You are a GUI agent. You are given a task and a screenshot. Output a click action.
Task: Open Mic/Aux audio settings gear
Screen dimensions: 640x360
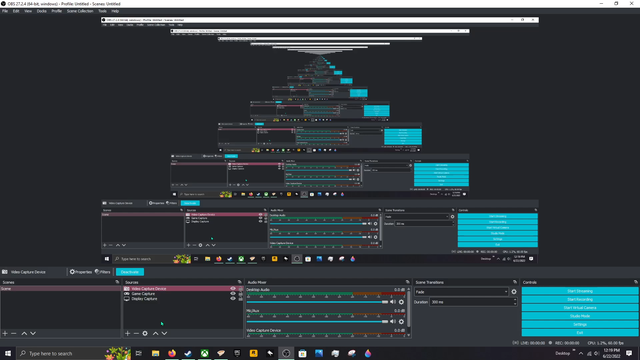(401, 322)
